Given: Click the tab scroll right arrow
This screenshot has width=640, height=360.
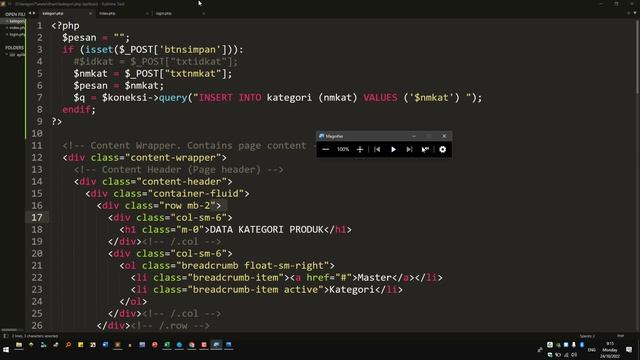Looking at the screenshot, I should [34, 13].
